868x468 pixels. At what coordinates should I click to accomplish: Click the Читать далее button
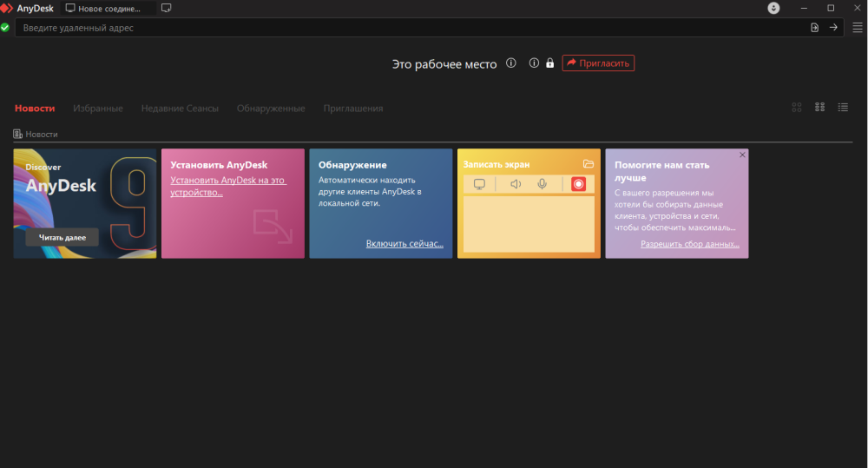62,238
